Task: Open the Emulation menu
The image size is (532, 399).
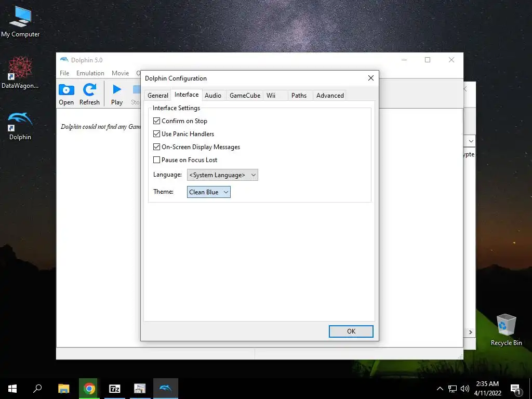Action: (x=90, y=73)
